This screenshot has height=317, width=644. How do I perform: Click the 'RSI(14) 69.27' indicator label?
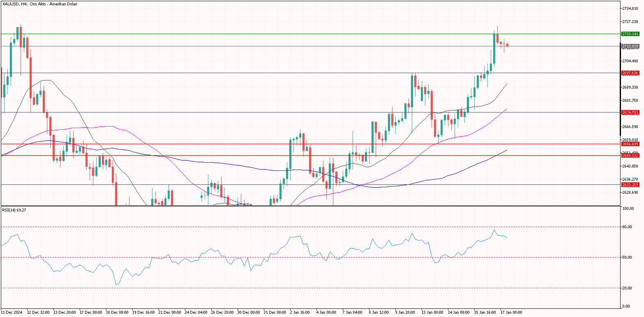[x=14, y=210]
